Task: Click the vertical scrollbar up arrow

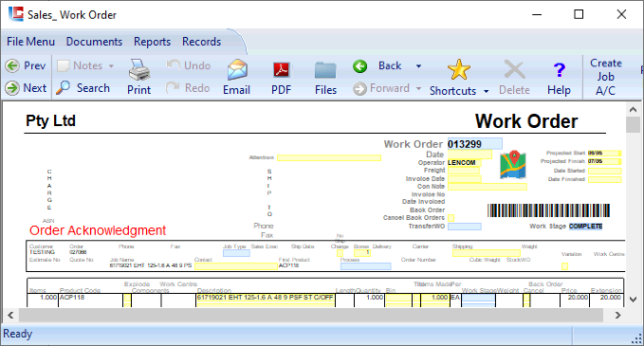Action: [633, 110]
